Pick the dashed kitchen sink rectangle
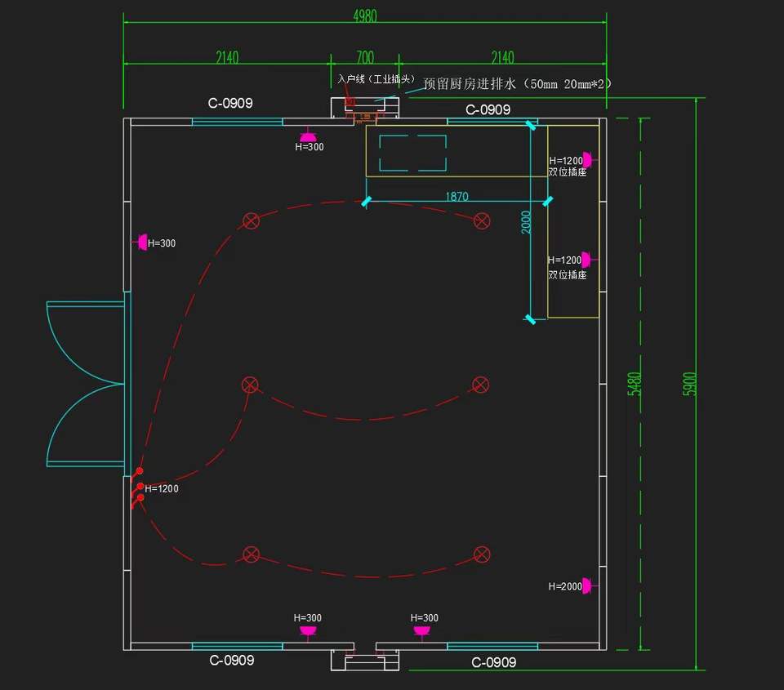The image size is (784, 690). coord(413,153)
